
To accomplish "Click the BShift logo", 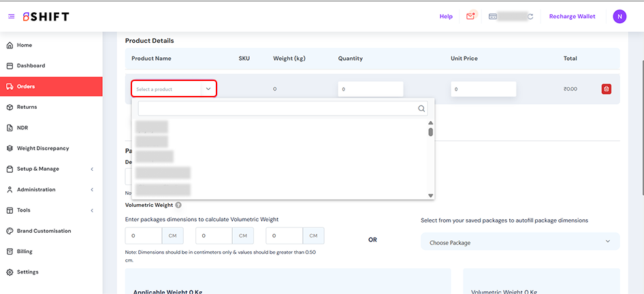I will pos(45,16).
